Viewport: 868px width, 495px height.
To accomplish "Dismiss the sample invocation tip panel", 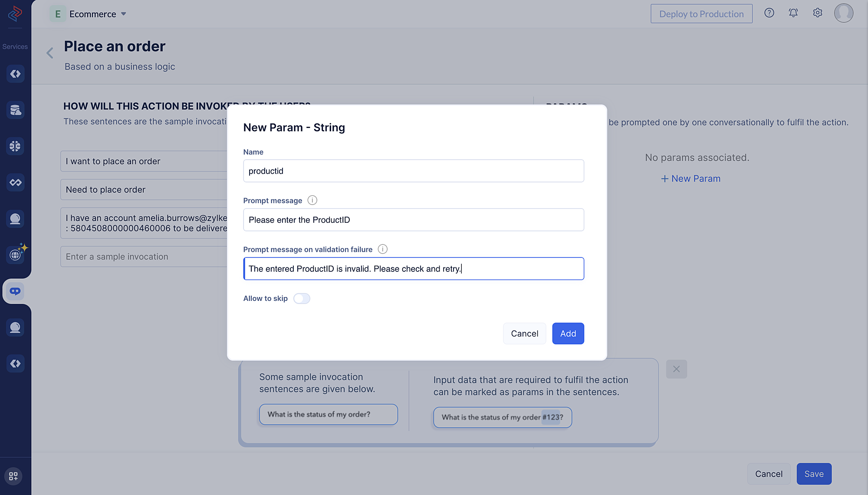I will pyautogui.click(x=676, y=369).
